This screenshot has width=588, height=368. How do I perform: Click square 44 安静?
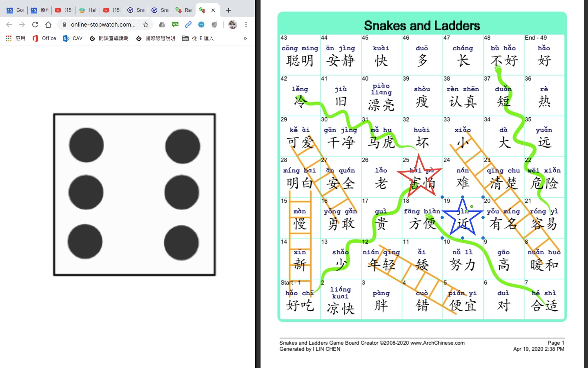341,55
